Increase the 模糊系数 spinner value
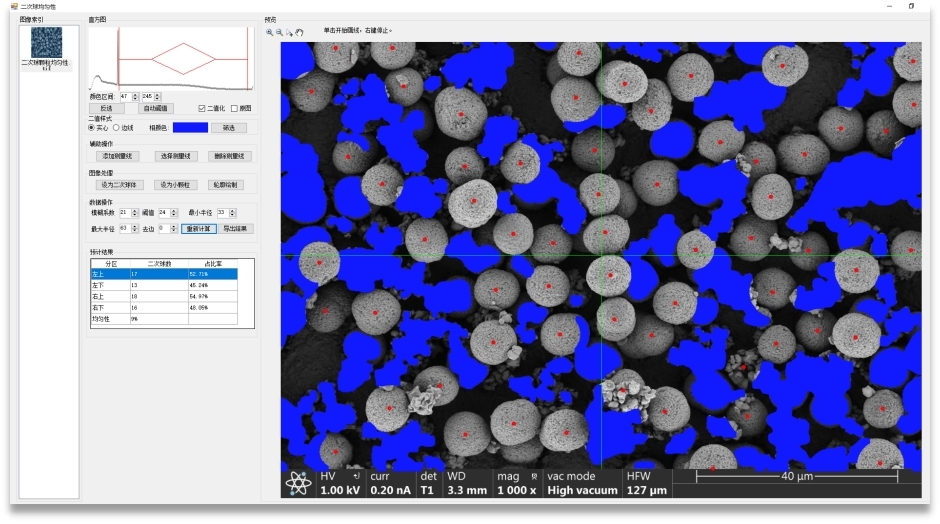This screenshot has height=524, width=940. [136, 212]
